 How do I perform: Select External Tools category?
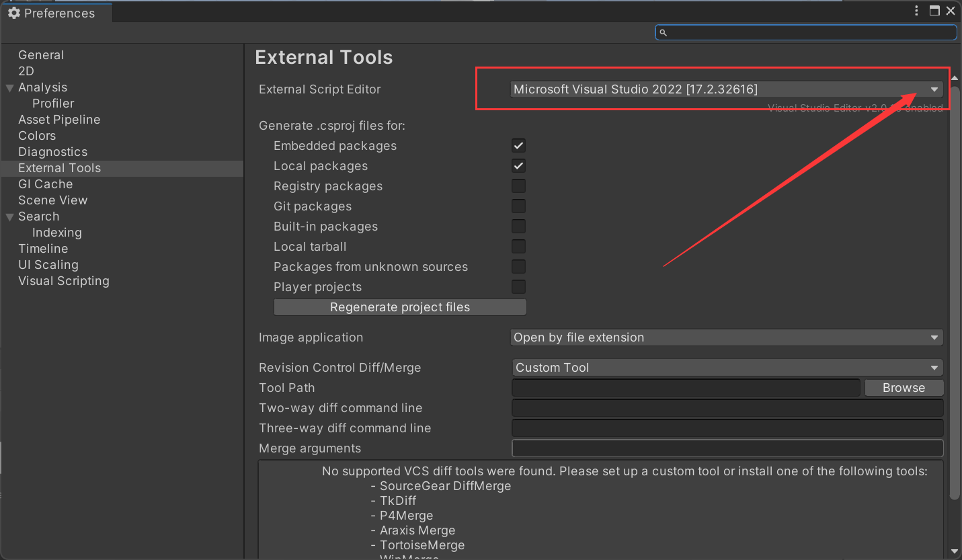coord(122,168)
